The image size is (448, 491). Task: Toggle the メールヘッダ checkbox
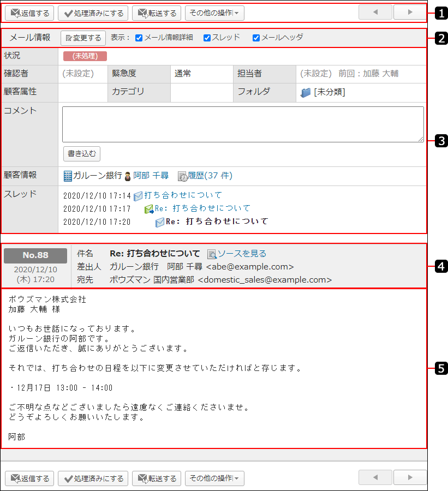click(x=256, y=38)
